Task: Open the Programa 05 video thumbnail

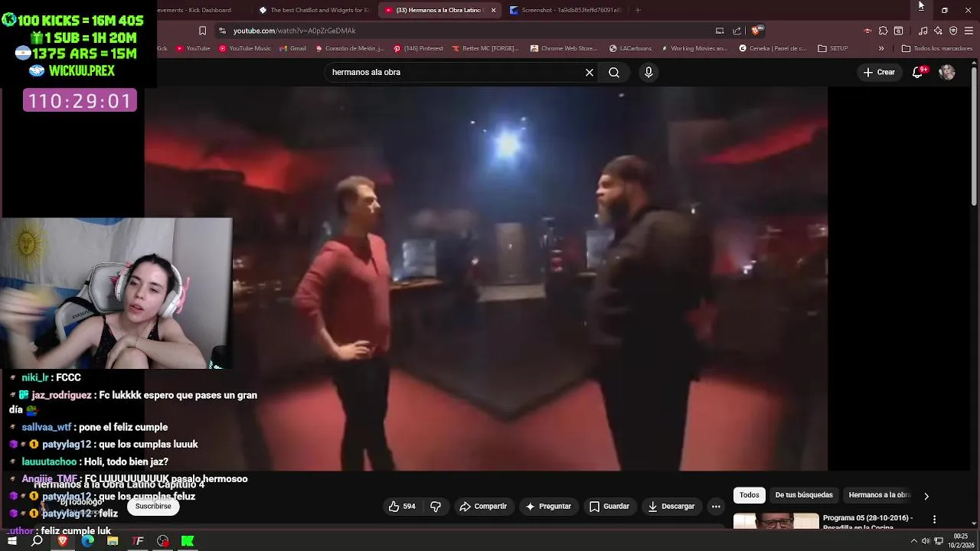Action: 776,521
